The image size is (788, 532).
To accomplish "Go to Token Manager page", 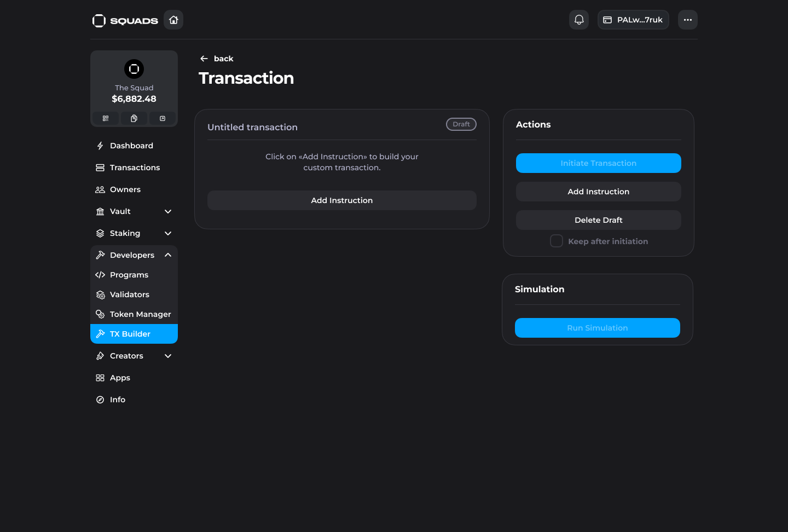I will 140,314.
